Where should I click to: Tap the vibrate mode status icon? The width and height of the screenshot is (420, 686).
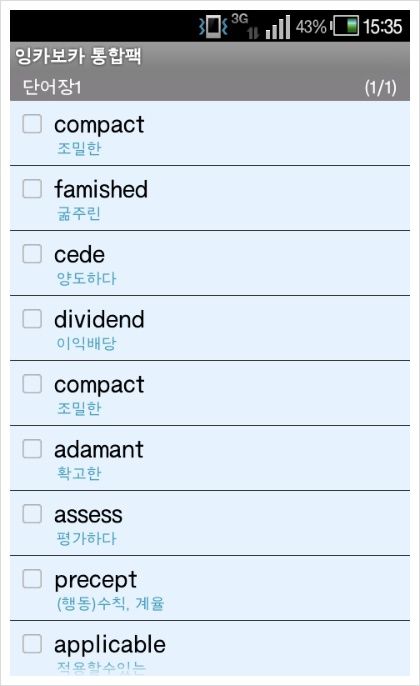(213, 26)
